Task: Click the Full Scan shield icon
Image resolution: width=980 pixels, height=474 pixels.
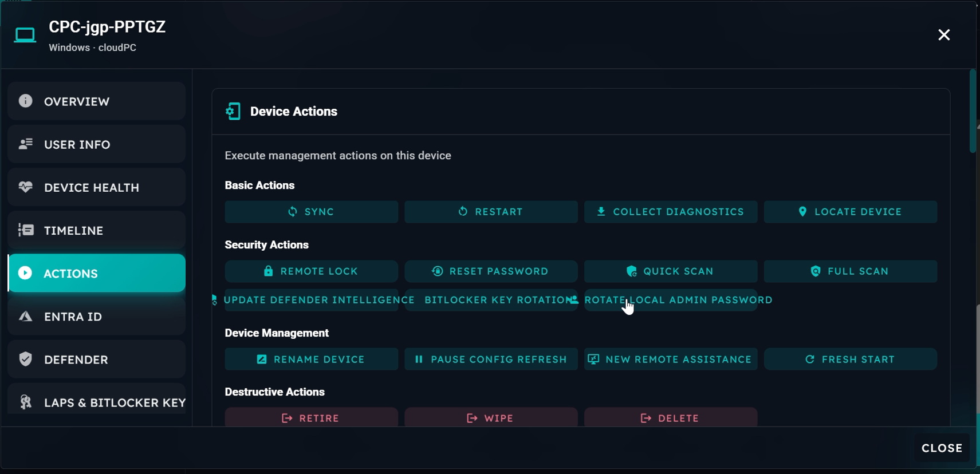Action: [815, 271]
